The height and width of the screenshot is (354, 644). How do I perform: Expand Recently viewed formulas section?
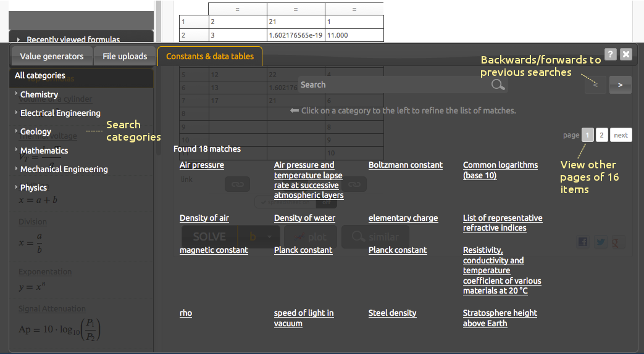point(73,39)
